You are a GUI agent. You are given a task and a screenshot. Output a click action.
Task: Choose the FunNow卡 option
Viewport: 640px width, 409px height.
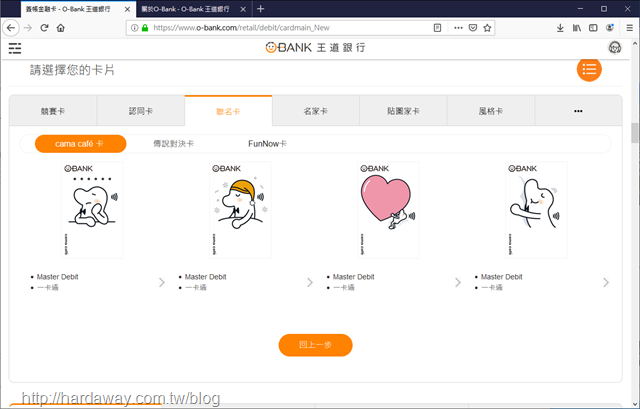pos(267,144)
